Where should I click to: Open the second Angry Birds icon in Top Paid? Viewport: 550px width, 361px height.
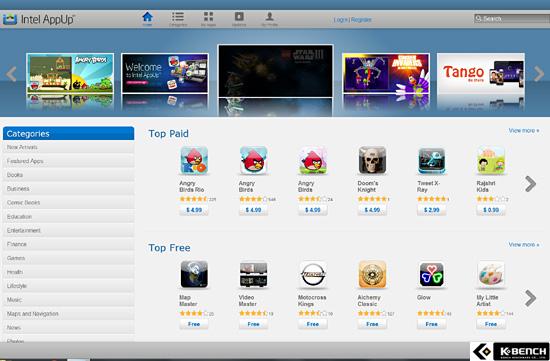pos(253,160)
